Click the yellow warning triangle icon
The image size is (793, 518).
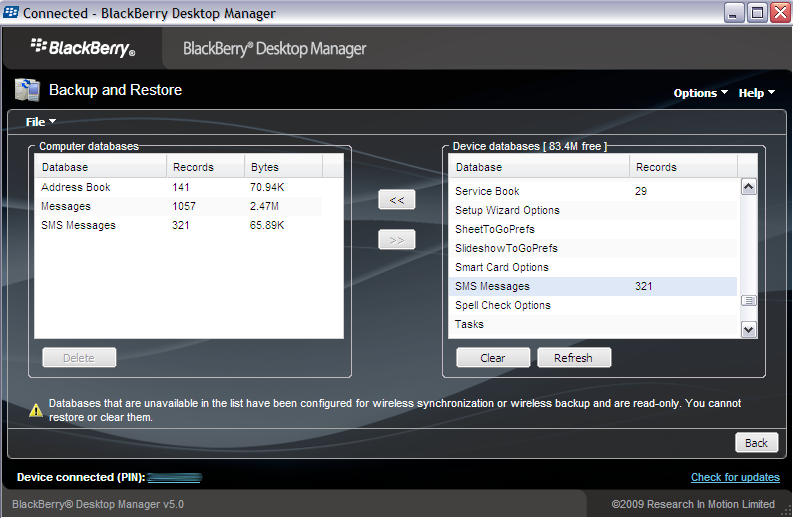[36, 410]
